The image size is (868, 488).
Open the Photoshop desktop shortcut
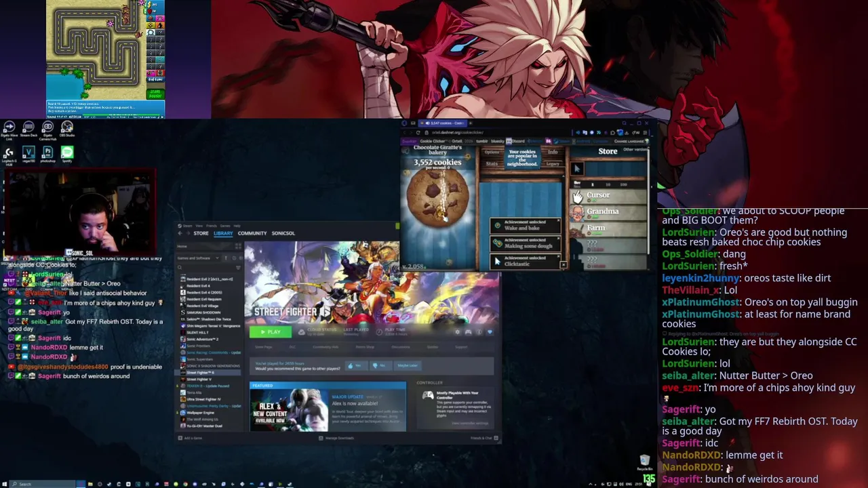[x=47, y=154]
